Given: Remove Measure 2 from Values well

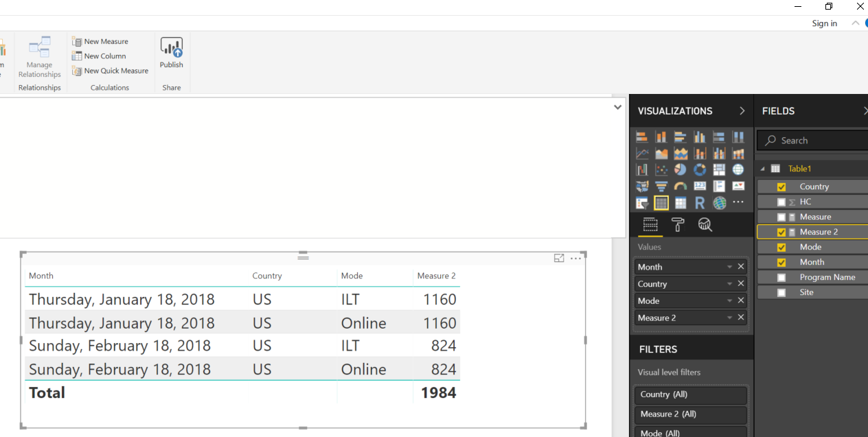Looking at the screenshot, I should coord(741,318).
